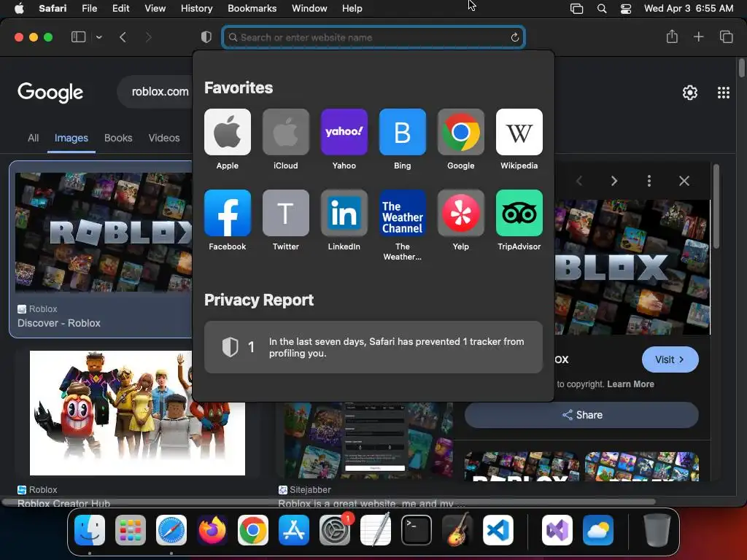Open The Weather Channel favorite tile

(x=402, y=213)
